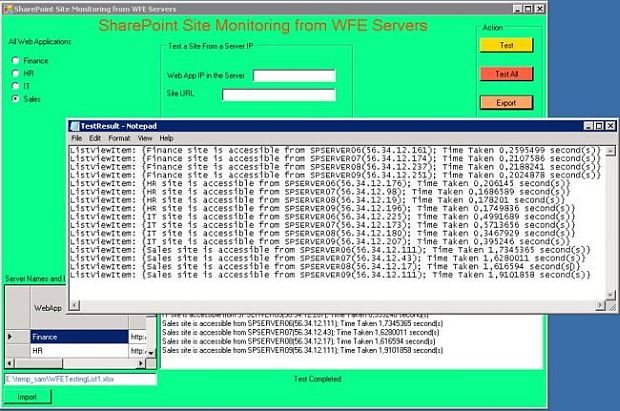This screenshot has height=411, width=620.
Task: Open Notepad File menu
Action: click(x=77, y=138)
